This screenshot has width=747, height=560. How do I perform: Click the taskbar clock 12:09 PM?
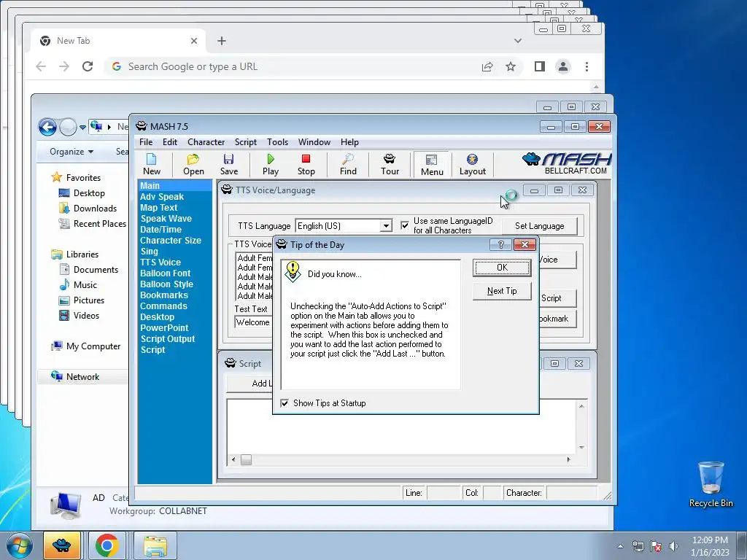[709, 540]
